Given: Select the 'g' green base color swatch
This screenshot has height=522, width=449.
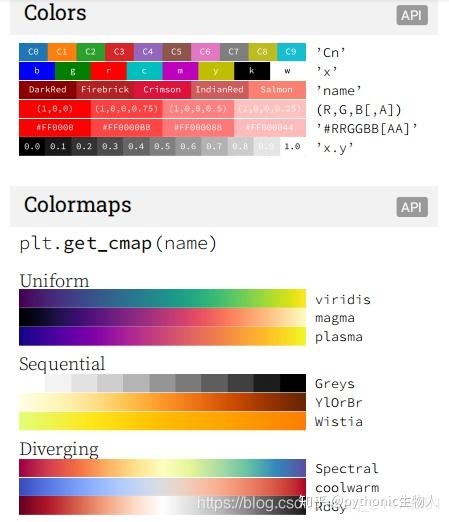Looking at the screenshot, I should pos(73,71).
